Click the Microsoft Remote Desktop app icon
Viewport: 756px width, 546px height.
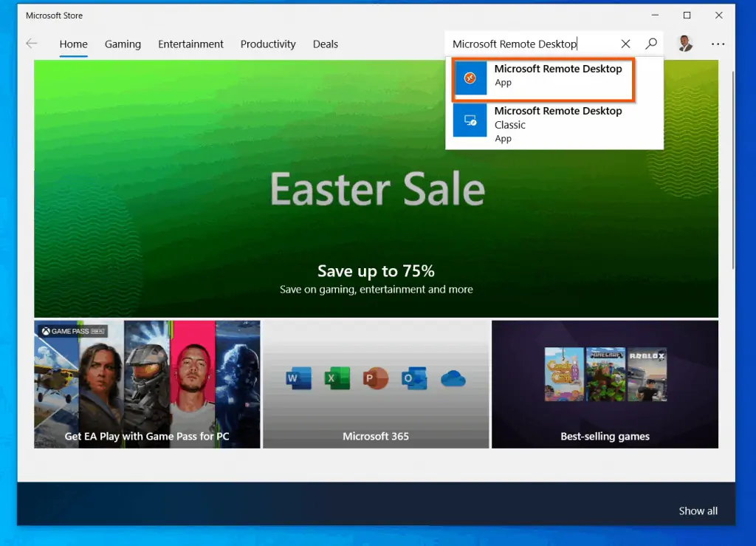tap(470, 78)
